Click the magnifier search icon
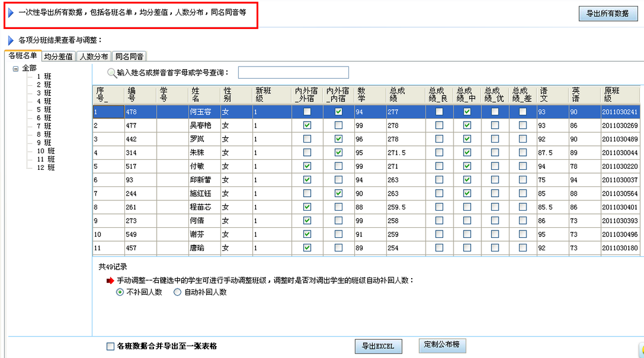 click(x=112, y=73)
